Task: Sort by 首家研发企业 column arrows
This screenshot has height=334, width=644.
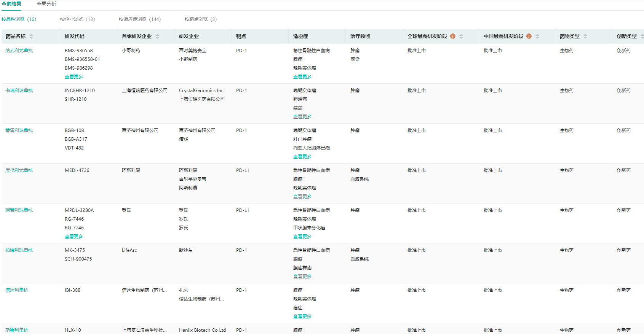Action: 157,37
